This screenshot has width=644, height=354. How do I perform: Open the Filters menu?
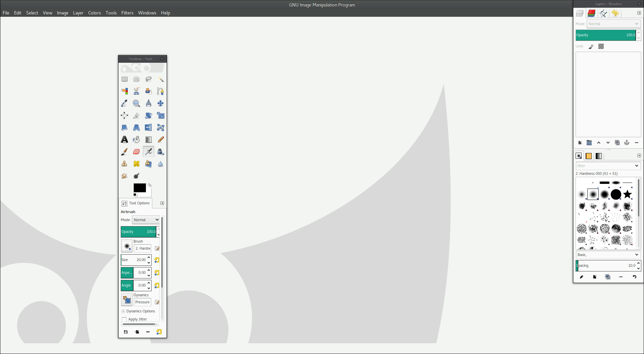[127, 13]
